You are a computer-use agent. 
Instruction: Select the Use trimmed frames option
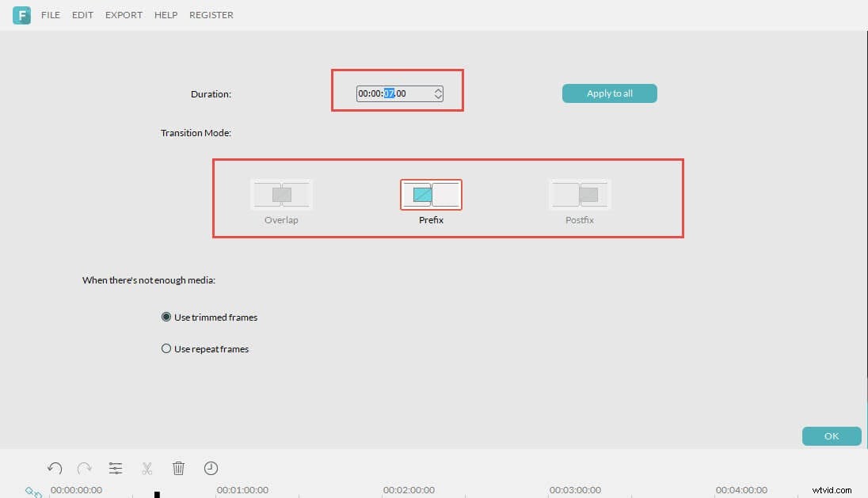(166, 317)
